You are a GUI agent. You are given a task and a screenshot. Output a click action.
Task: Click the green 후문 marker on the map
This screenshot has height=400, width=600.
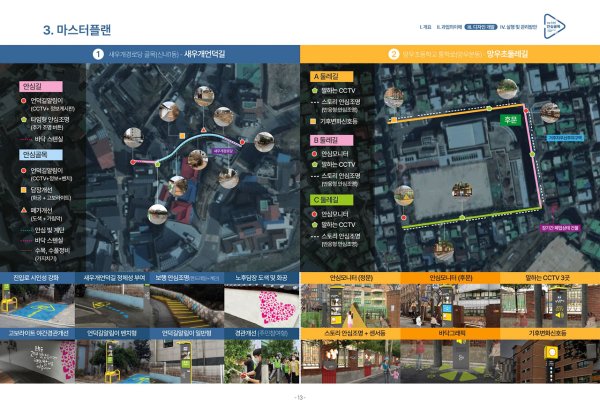click(x=510, y=120)
